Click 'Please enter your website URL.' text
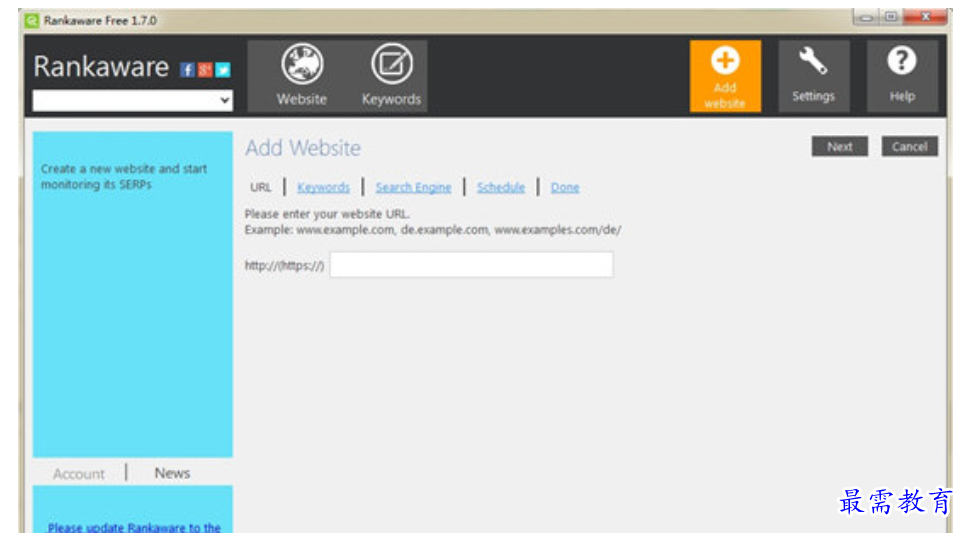961x533 pixels. [x=327, y=214]
